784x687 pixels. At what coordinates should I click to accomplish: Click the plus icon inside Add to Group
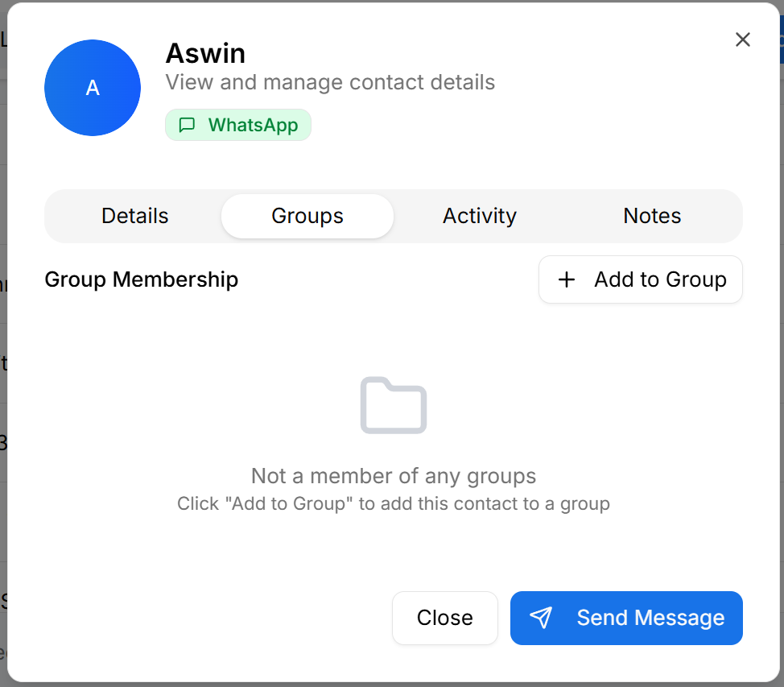click(566, 279)
